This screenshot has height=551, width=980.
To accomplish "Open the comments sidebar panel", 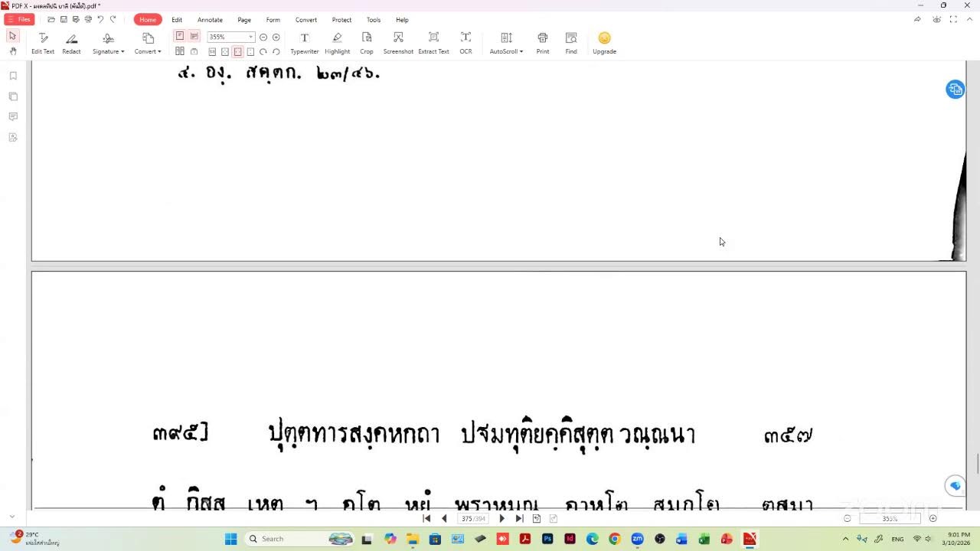I will 13,116.
